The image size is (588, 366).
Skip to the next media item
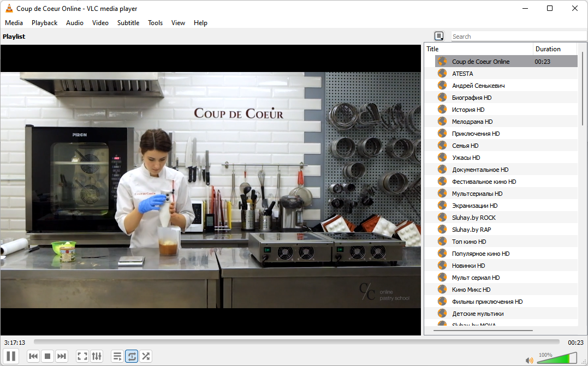tap(62, 356)
